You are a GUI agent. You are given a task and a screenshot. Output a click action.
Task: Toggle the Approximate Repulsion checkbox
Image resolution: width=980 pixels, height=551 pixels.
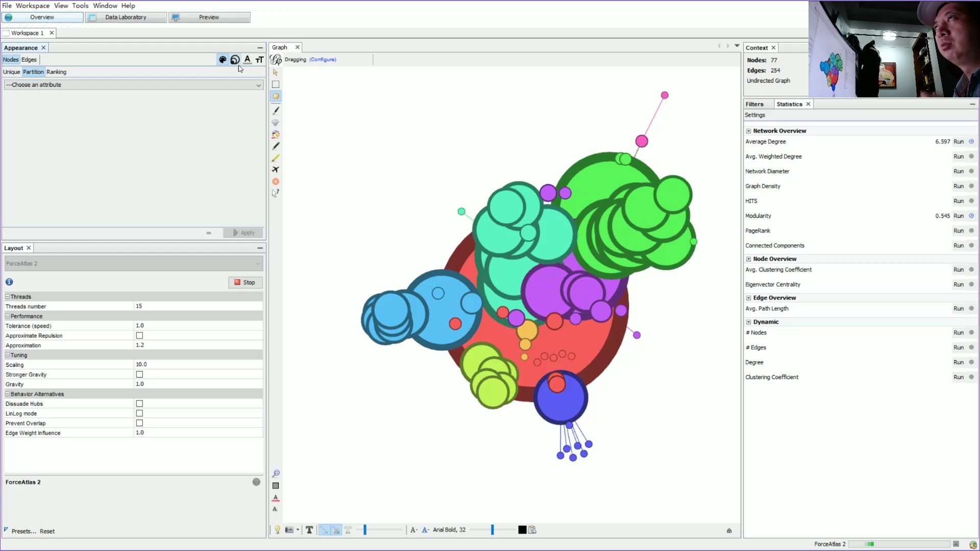click(140, 335)
